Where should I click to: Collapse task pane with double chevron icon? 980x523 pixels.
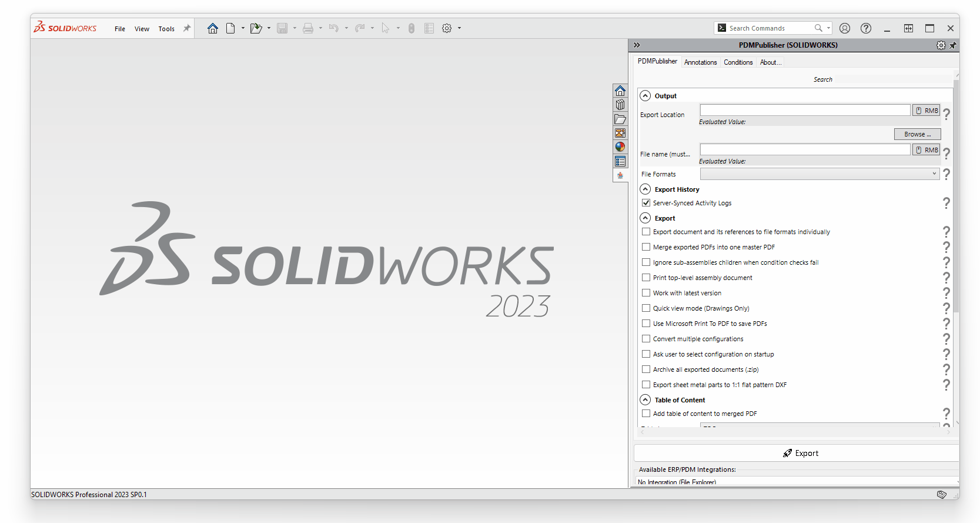coord(637,45)
